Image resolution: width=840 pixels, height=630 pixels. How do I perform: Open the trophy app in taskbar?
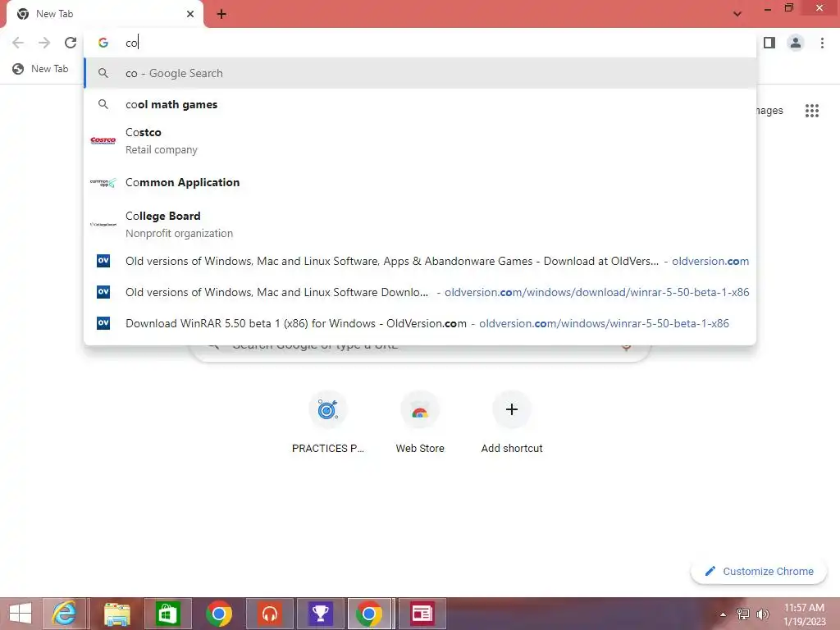[x=321, y=614]
